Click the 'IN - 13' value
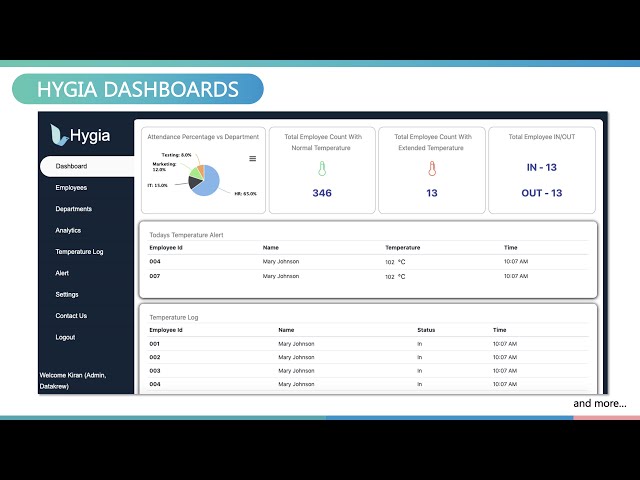This screenshot has height=480, width=640. pos(542,167)
